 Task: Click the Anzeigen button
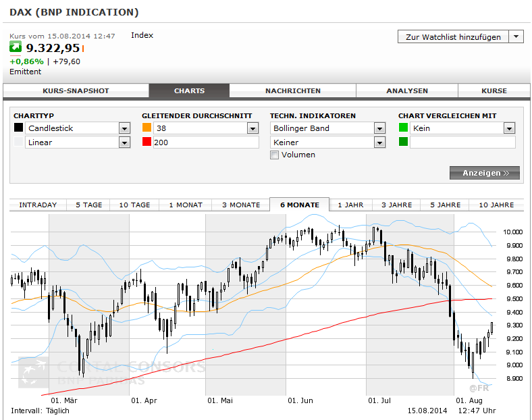click(x=485, y=173)
